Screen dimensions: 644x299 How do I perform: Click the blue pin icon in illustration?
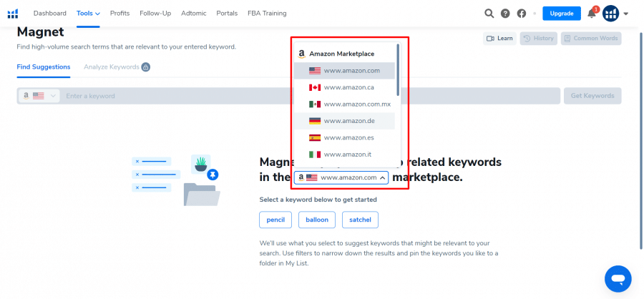(213, 175)
